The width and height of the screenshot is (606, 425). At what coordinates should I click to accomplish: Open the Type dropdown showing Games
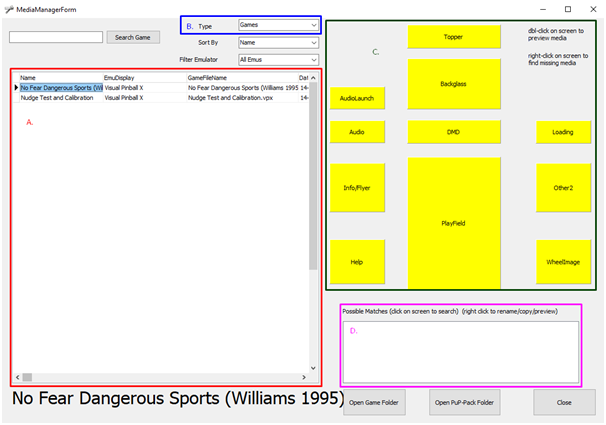[x=278, y=25]
